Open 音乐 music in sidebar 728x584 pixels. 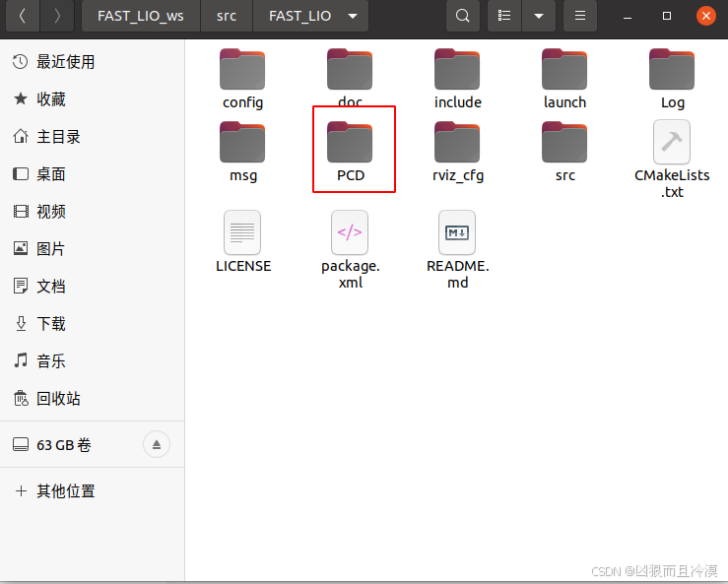pos(92,361)
